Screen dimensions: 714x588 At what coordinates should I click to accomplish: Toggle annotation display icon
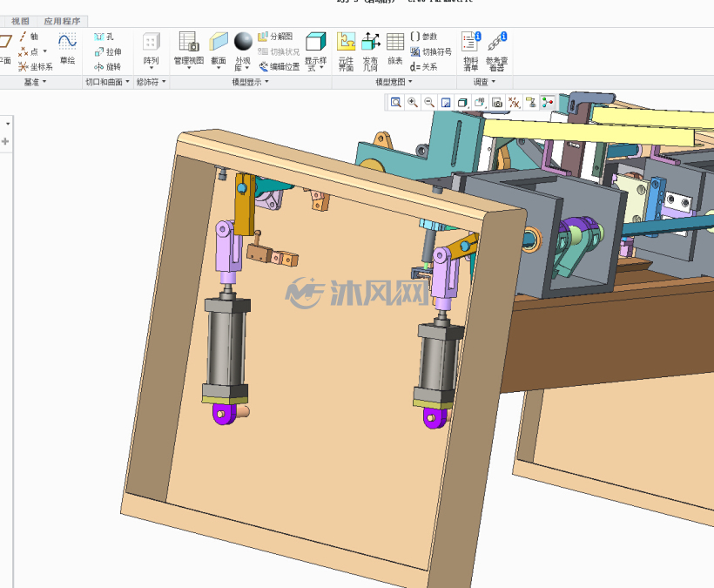pyautogui.click(x=531, y=103)
